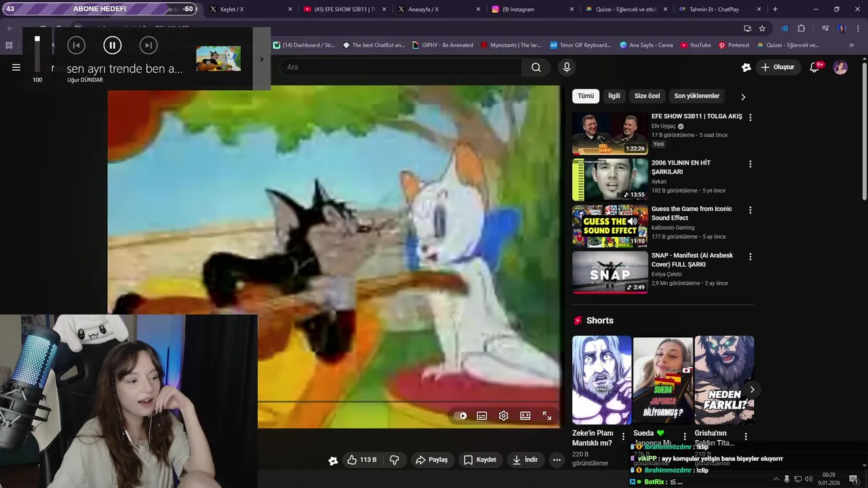Image resolution: width=868 pixels, height=488 pixels.
Task: Open options menu for SNAP Manifest video
Action: 750,256
